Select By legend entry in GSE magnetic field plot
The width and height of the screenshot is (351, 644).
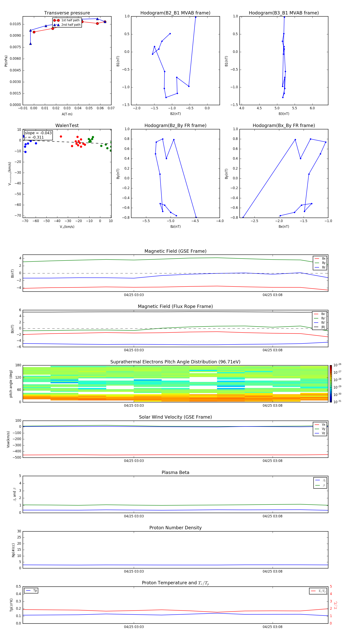[320, 263]
